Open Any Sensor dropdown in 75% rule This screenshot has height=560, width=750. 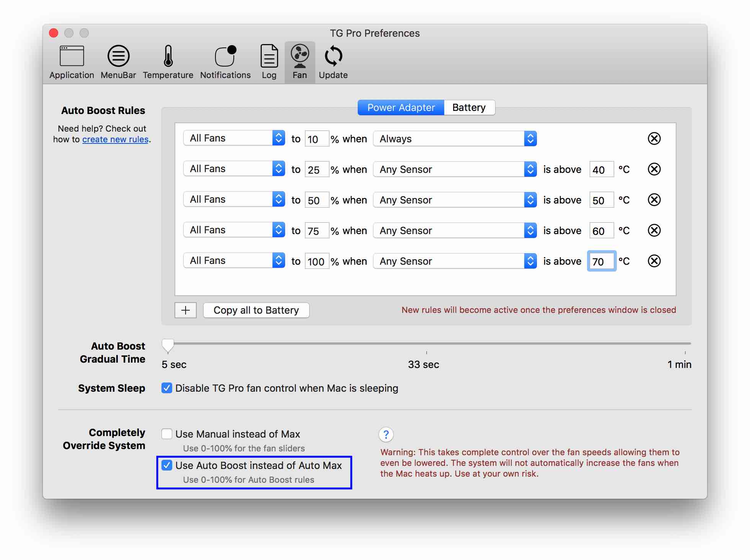pyautogui.click(x=455, y=230)
